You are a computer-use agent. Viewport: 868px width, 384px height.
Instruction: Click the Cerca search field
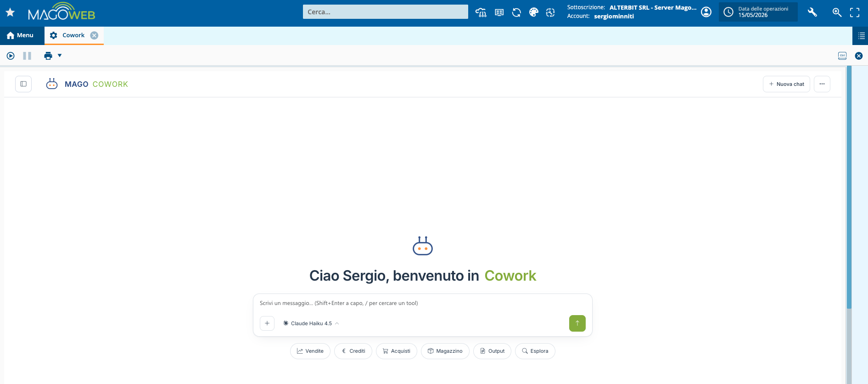[x=386, y=12]
